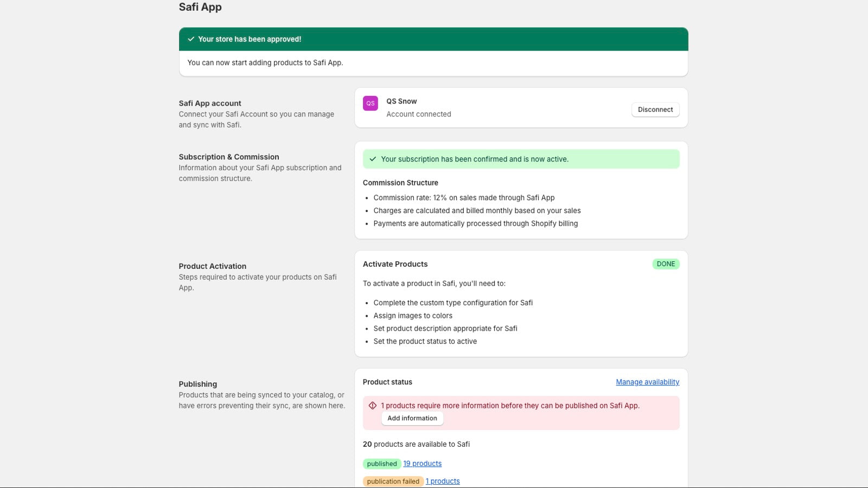Open the 19 products published link
The image size is (868, 488).
pos(422,464)
